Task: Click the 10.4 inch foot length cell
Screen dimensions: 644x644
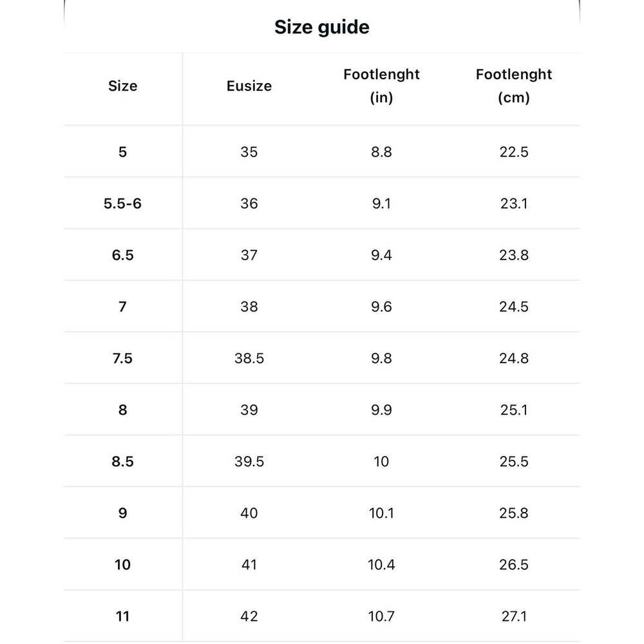Action: [381, 565]
